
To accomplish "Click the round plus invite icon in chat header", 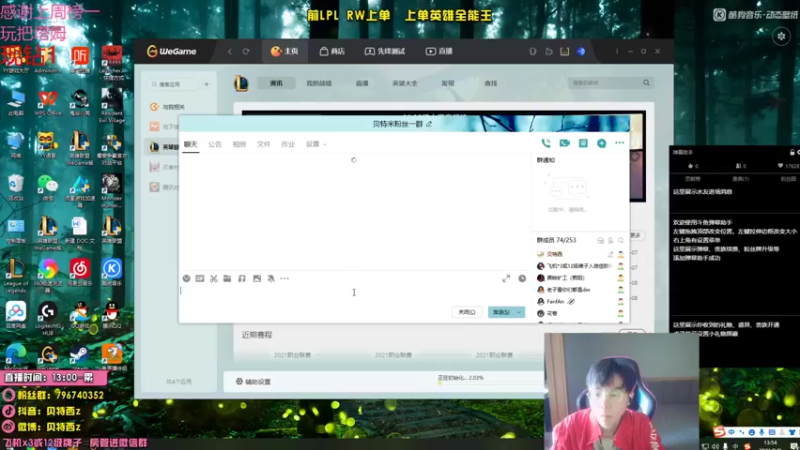I will 602,143.
